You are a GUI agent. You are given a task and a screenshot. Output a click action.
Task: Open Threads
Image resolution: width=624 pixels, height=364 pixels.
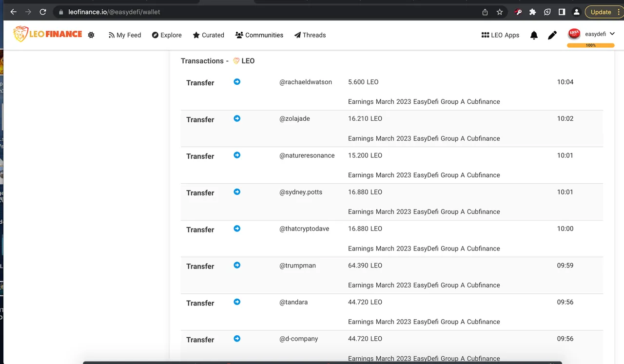[x=310, y=35]
